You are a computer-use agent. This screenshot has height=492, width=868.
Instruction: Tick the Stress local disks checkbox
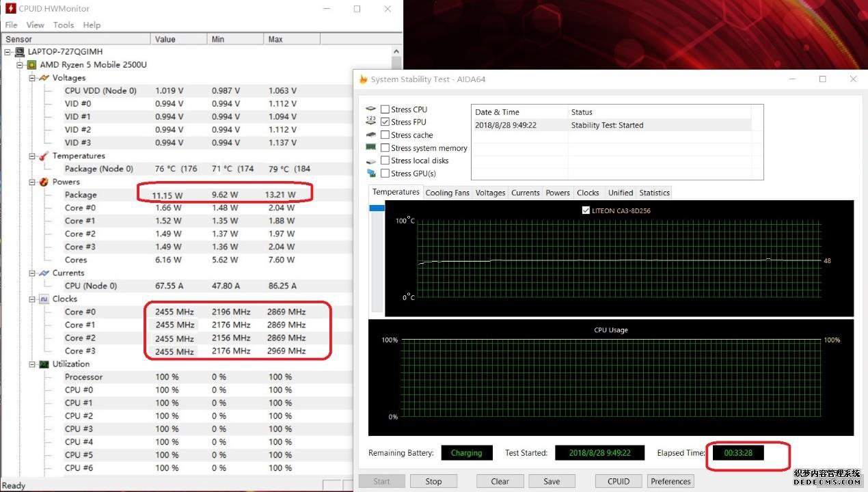click(385, 161)
